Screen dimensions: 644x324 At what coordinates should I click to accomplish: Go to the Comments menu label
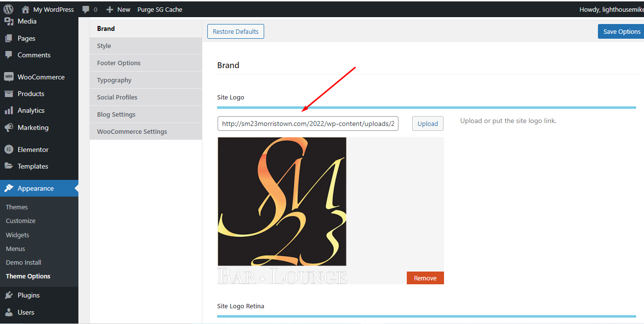34,55
